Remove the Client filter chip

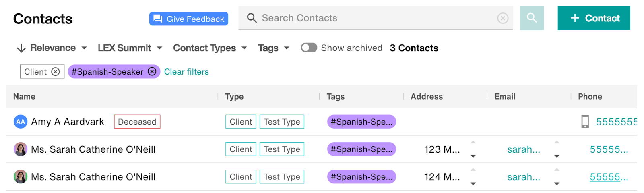coord(56,72)
